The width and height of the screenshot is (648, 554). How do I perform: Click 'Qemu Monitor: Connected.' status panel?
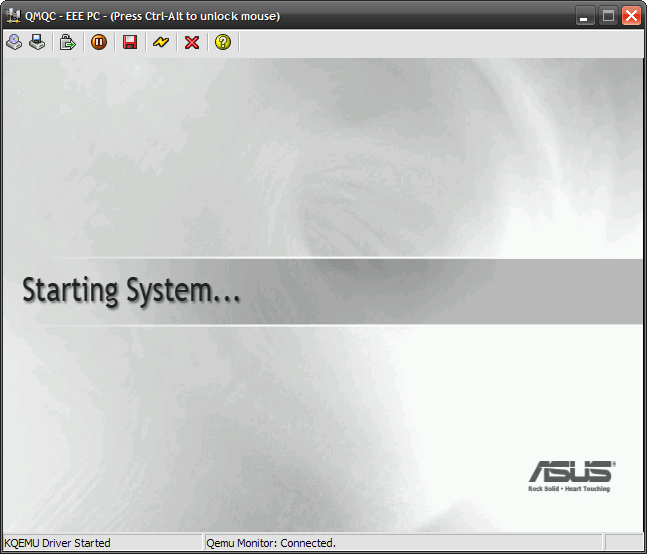pos(271,543)
